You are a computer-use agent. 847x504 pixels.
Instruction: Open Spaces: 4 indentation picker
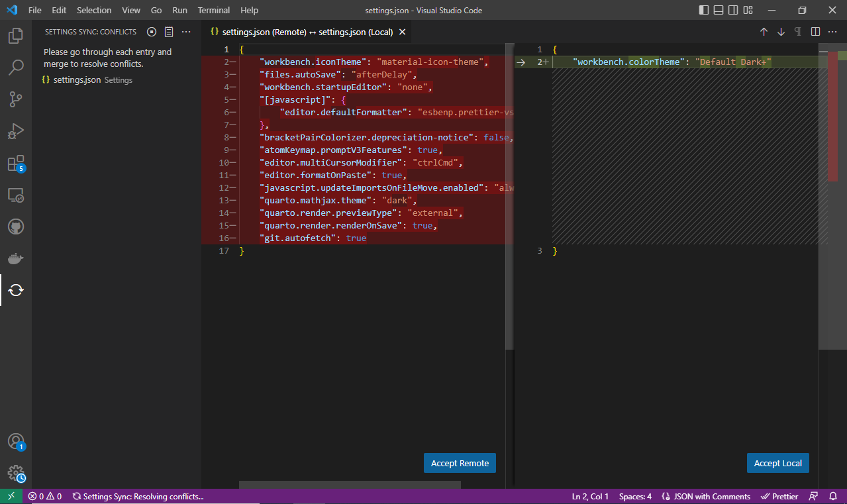pos(635,496)
